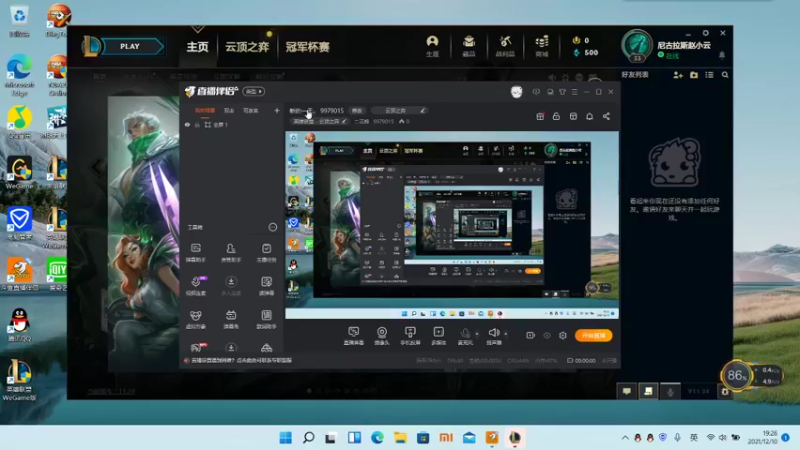The image size is (800, 450).
Task: Open the 冠军杯赛 tab
Action: [308, 47]
